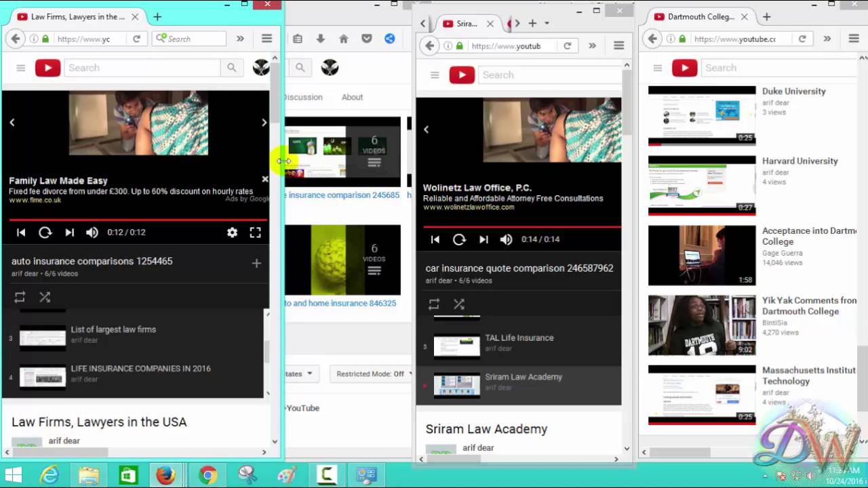Screen dimensions: 868x488
Task: Open File Explorer from taskbar
Action: click(x=89, y=474)
